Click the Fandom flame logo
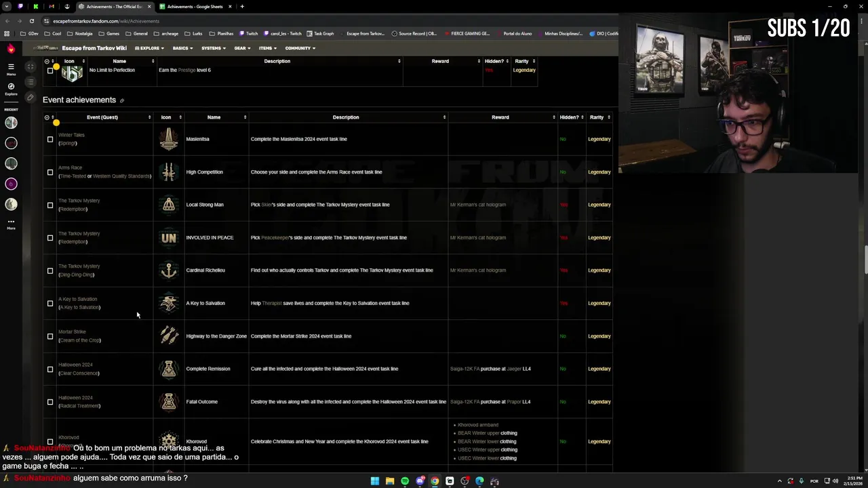 click(x=11, y=48)
